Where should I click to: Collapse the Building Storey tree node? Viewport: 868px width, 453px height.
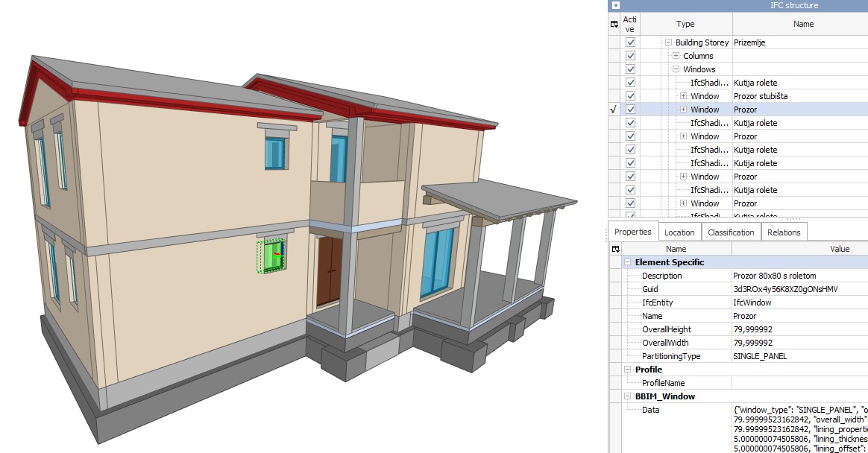[x=669, y=42]
